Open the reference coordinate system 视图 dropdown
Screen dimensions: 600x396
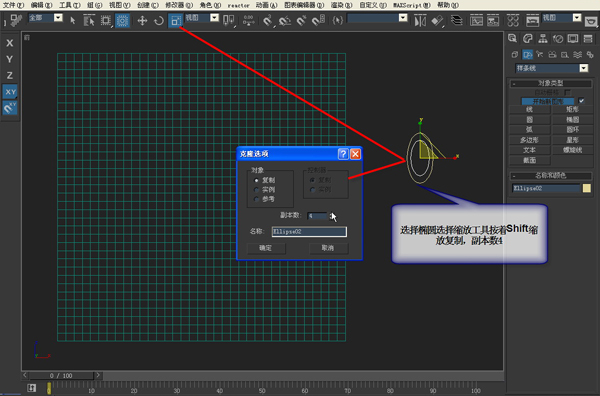(x=215, y=18)
